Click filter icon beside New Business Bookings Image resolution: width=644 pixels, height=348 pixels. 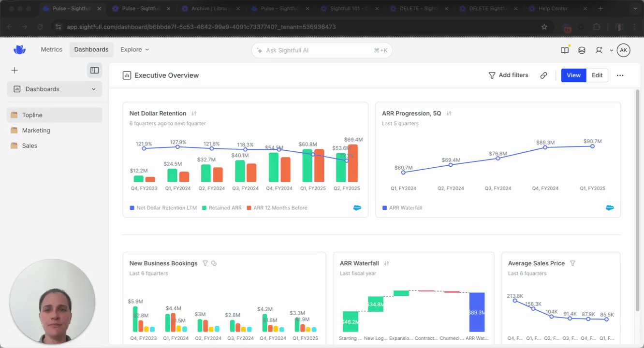(205, 263)
